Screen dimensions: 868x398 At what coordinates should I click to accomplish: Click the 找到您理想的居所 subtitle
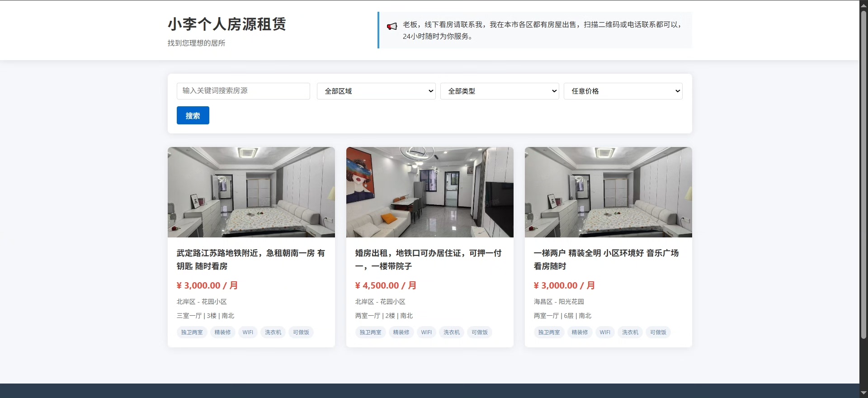[196, 43]
